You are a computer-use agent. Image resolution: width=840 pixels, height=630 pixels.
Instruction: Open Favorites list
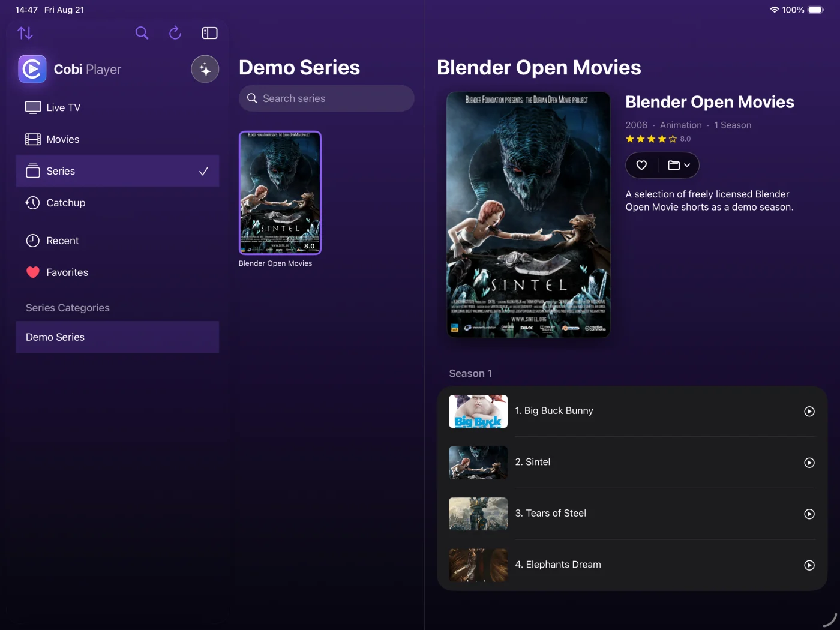pyautogui.click(x=118, y=272)
